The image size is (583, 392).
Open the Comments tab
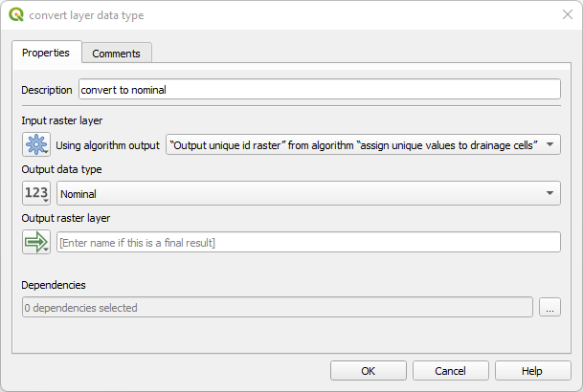pos(116,54)
